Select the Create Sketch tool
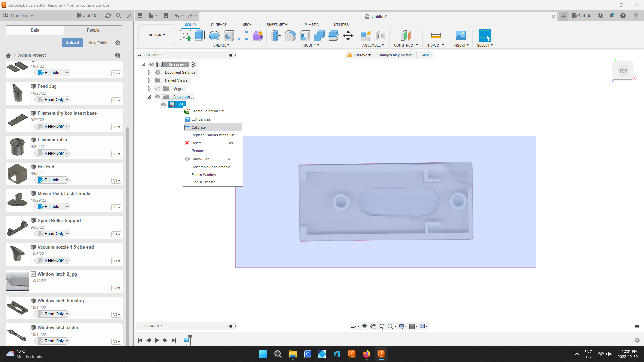 [185, 36]
